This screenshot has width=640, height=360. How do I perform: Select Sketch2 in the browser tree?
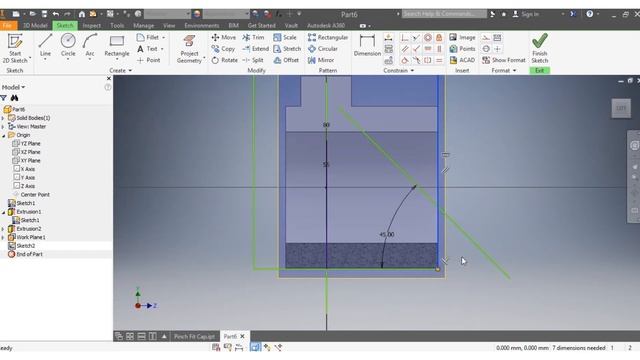tap(26, 246)
